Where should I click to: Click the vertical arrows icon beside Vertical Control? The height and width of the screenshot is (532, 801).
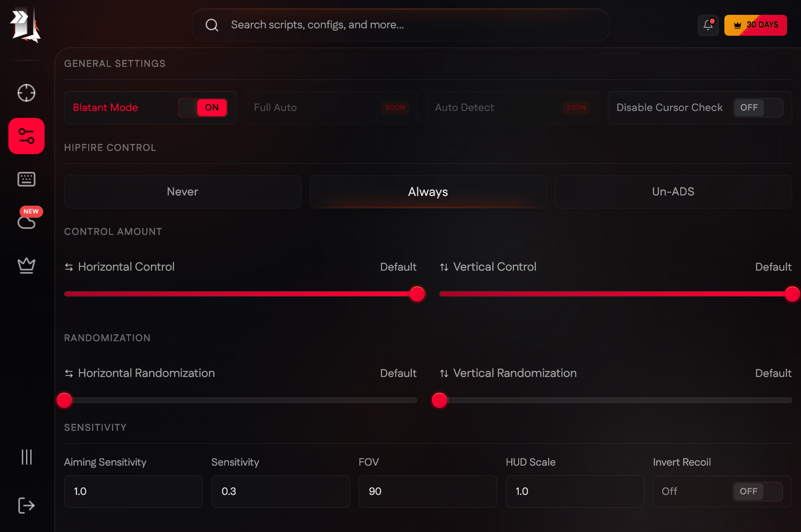(444, 267)
